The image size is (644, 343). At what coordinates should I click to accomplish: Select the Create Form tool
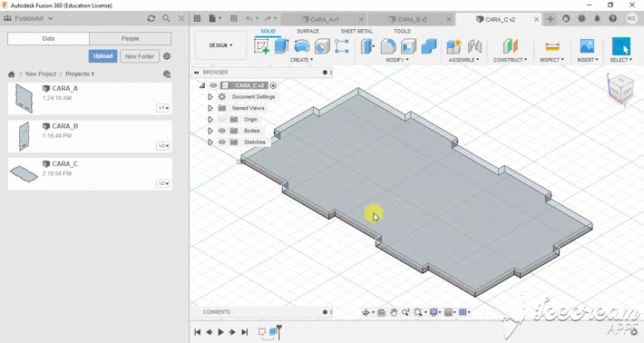pos(342,46)
